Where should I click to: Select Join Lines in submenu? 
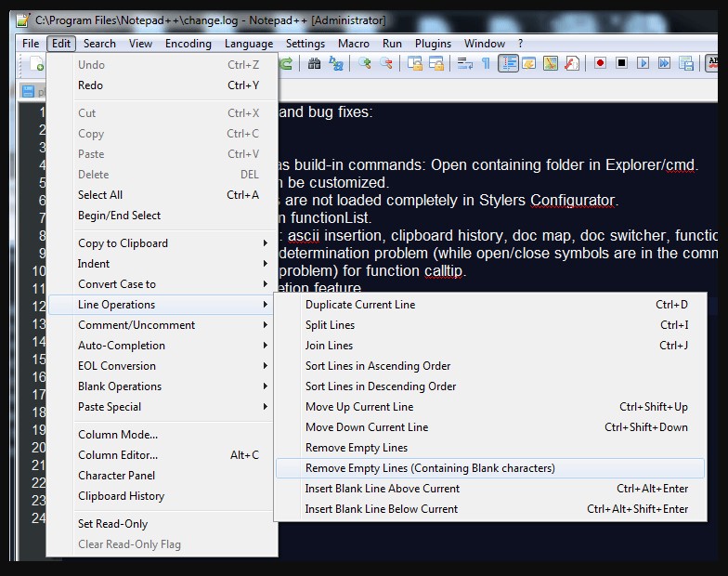[x=490, y=346]
